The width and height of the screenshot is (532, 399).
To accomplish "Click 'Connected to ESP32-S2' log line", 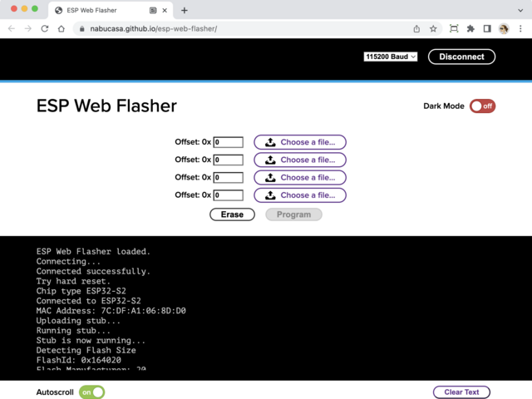I will 89,301.
